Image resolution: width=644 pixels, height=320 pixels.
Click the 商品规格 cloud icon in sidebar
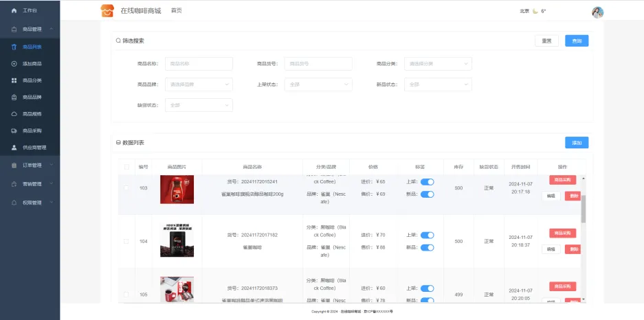click(x=14, y=114)
